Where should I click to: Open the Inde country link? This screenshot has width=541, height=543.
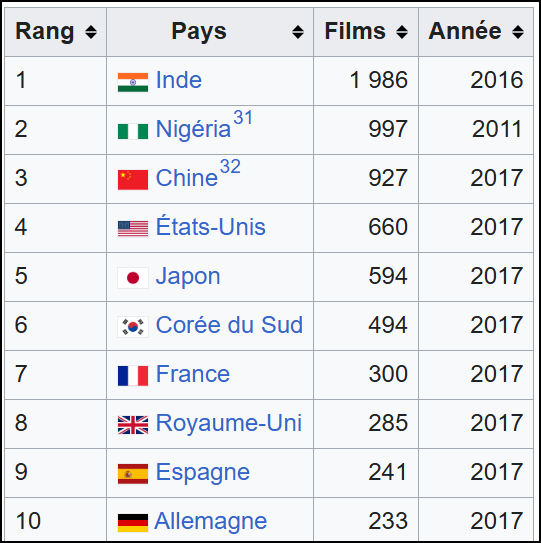[x=179, y=80]
